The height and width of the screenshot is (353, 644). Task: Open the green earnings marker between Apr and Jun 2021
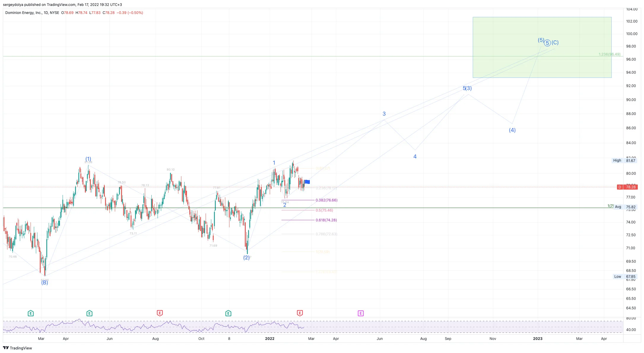click(89, 313)
